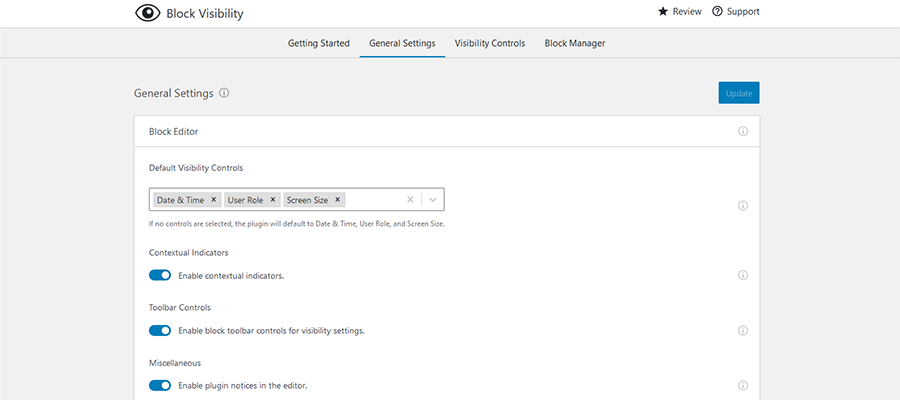Screen dimensions: 900x400
Task: Remove the Date & Time tag
Action: point(214,200)
